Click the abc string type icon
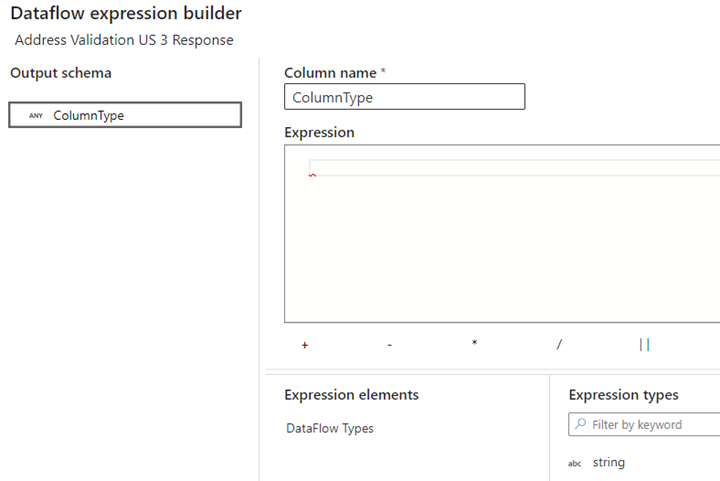 [x=574, y=464]
